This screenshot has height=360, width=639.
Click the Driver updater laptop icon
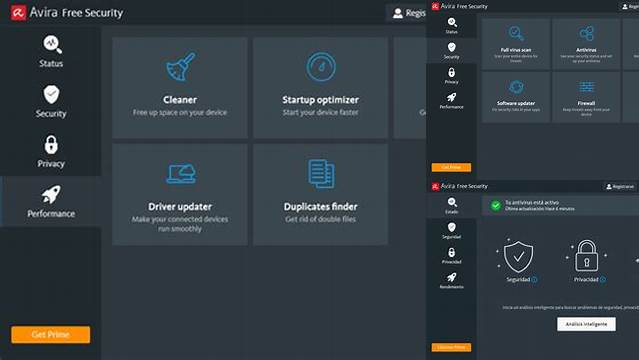[x=181, y=174]
